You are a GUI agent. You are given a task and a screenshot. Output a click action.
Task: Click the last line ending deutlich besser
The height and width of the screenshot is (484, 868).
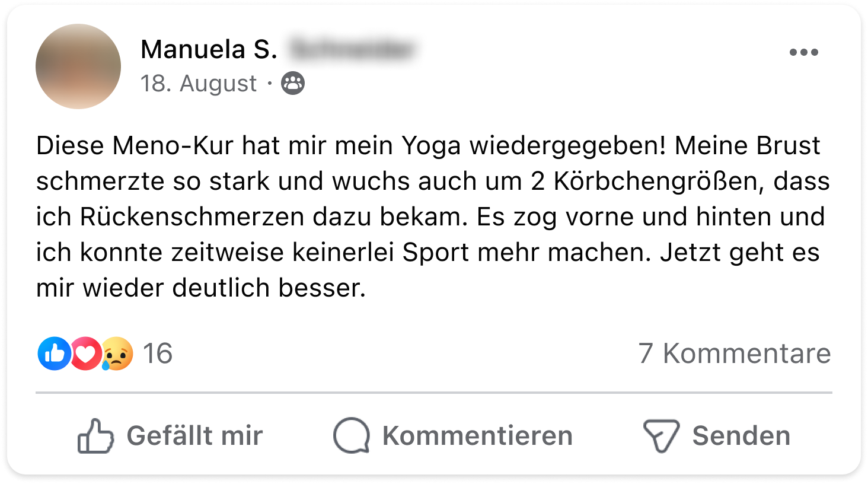click(x=201, y=288)
